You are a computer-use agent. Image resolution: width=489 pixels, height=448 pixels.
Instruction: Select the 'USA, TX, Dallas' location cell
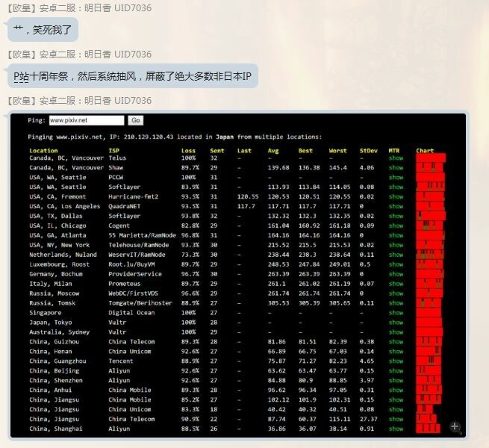tap(56, 217)
